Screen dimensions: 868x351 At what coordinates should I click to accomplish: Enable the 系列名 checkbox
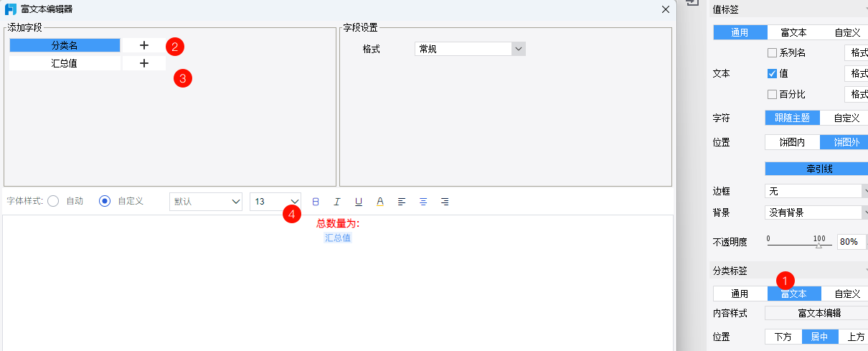point(772,52)
